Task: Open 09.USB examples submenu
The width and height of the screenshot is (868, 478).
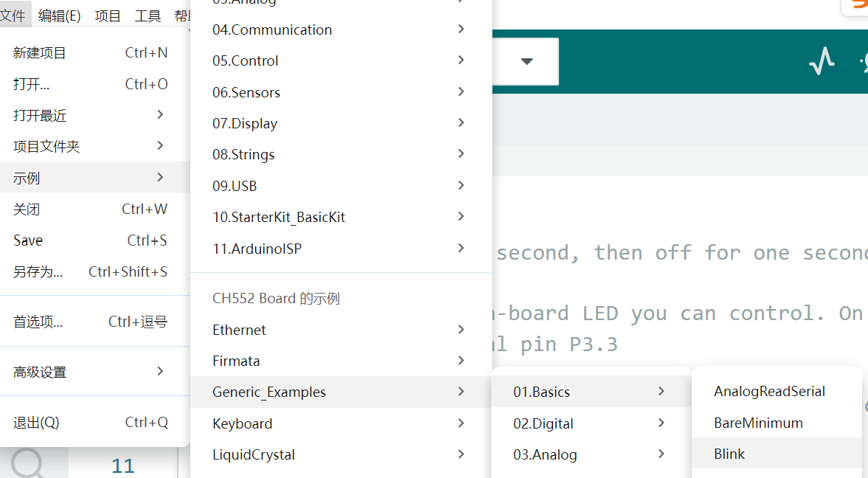Action: pyautogui.click(x=341, y=186)
